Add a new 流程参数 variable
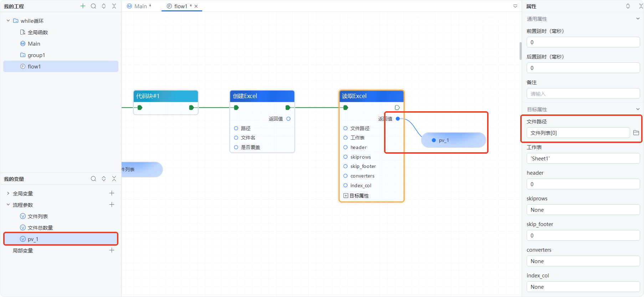 tap(112, 204)
